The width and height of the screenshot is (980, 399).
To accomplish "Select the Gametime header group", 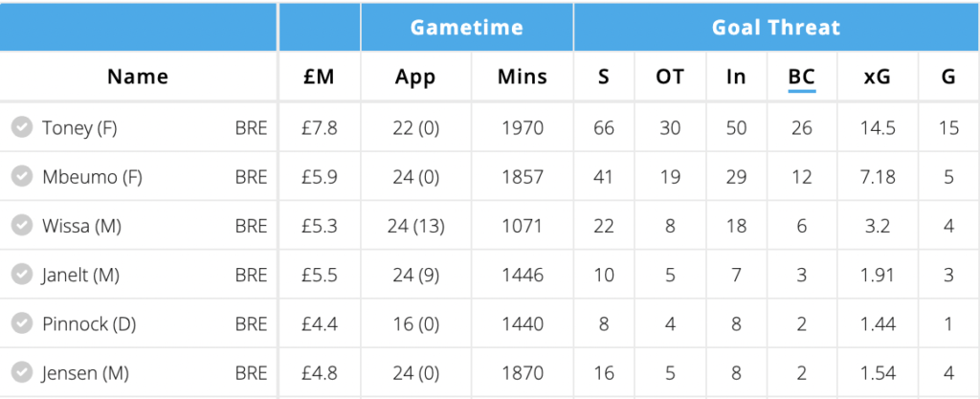I will (466, 28).
